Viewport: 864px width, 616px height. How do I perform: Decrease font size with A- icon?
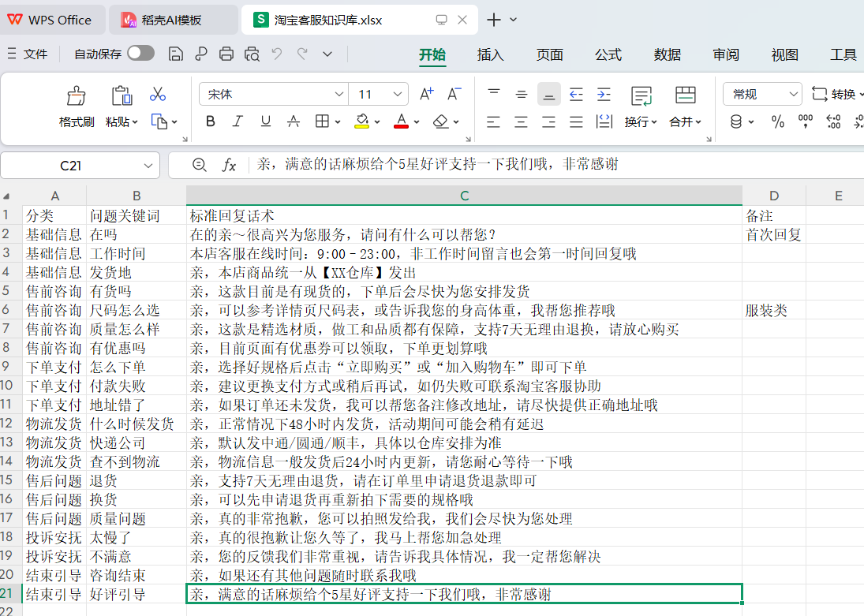(454, 94)
